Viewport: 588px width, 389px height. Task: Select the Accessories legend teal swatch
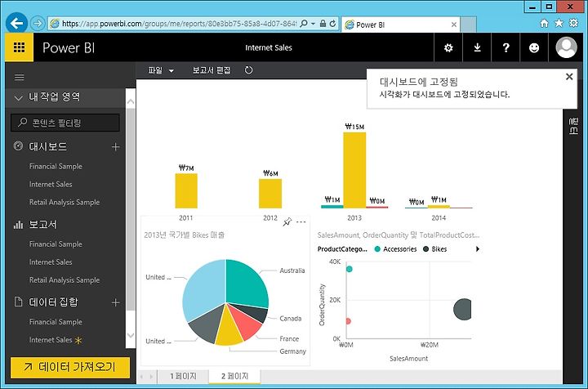(377, 249)
